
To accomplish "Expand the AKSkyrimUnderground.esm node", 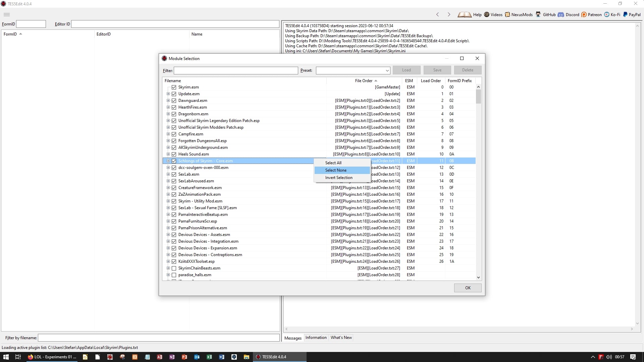I will click(168, 147).
